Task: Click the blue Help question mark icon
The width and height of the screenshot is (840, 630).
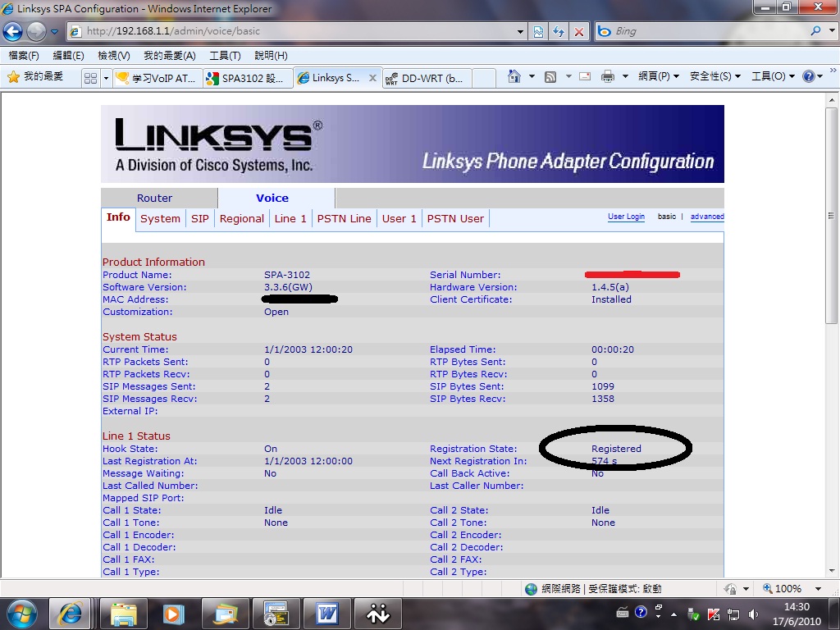Action: tap(808, 76)
